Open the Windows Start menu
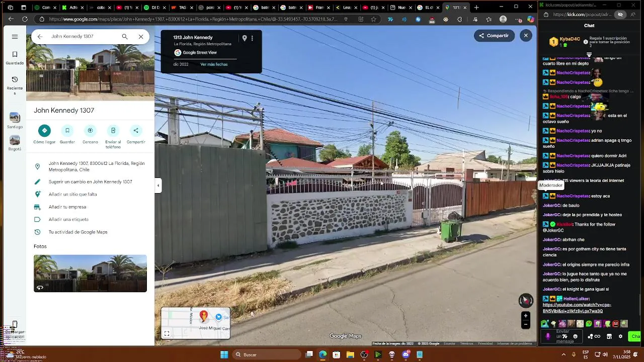The width and height of the screenshot is (644, 362). click(224, 354)
